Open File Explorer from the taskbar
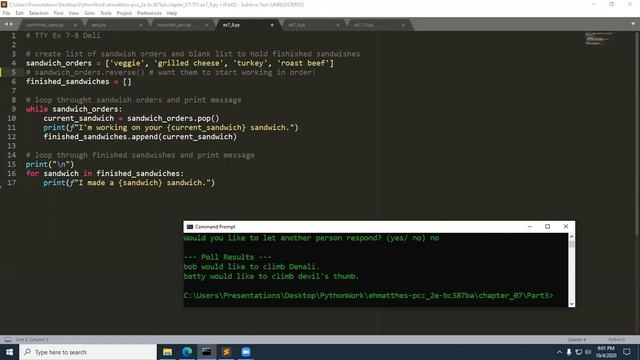640x360 pixels. 167,352
